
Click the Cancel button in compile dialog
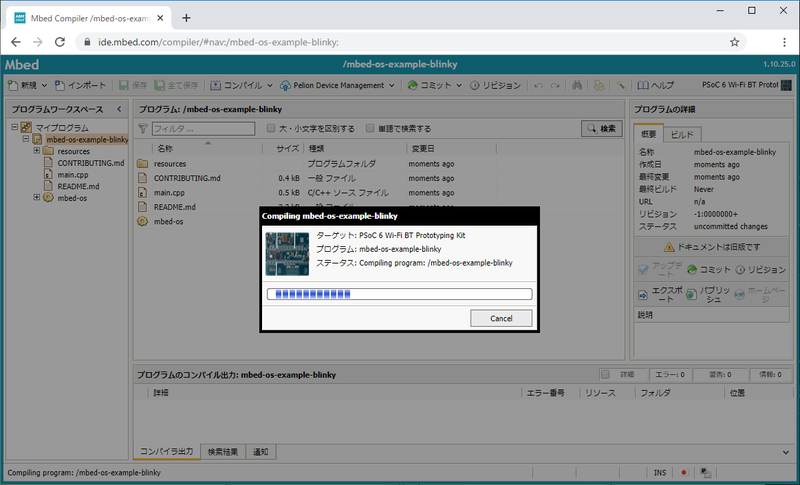tap(501, 318)
